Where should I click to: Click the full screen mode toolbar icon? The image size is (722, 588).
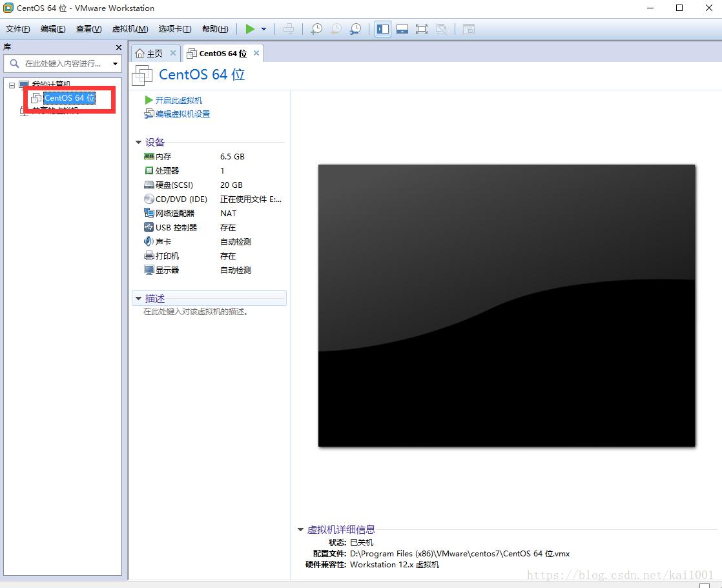[x=421, y=29]
